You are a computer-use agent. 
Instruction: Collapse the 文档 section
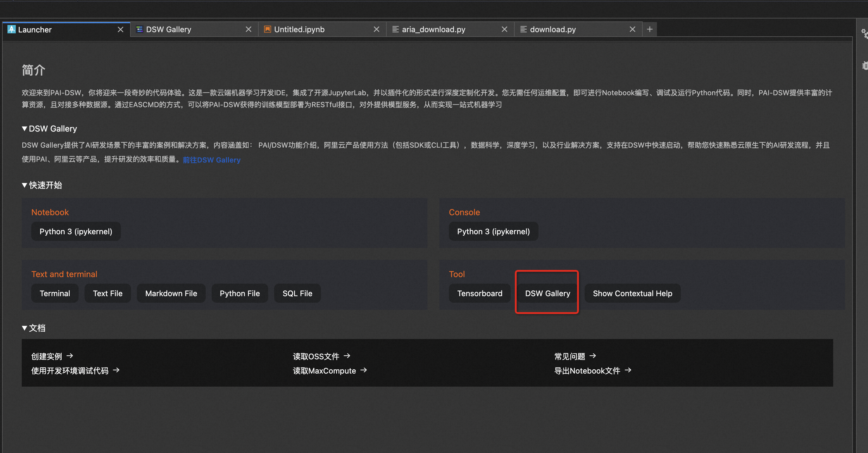pyautogui.click(x=24, y=328)
